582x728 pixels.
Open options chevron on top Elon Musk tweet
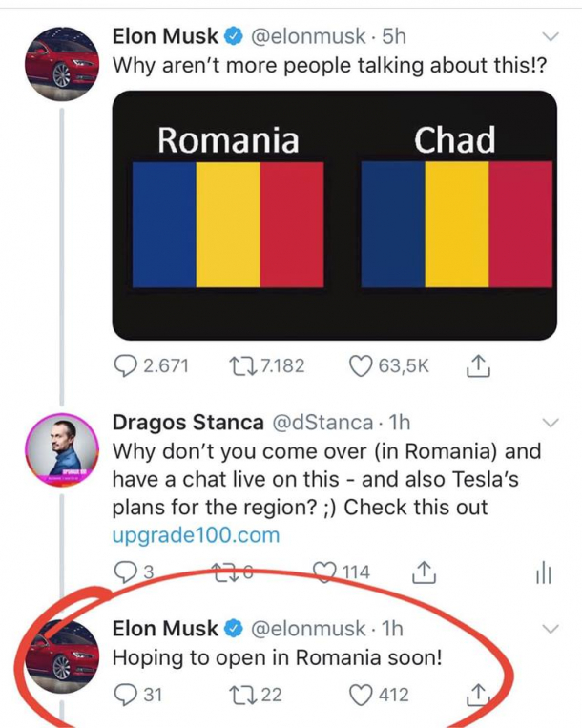tap(551, 37)
